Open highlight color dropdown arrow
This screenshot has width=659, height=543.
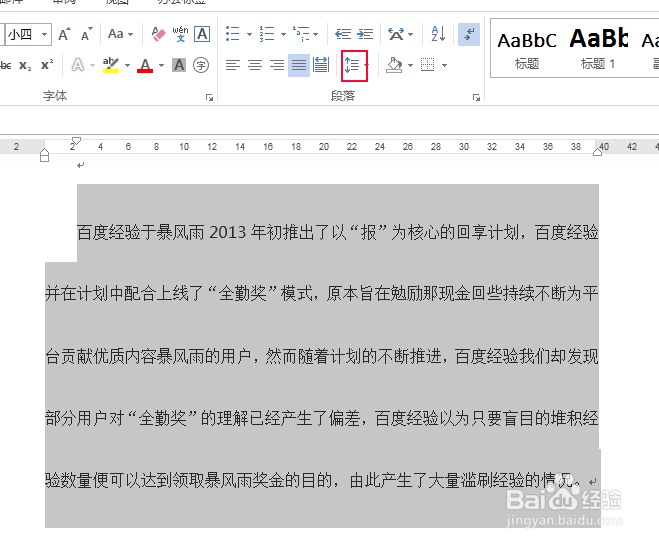(127, 66)
